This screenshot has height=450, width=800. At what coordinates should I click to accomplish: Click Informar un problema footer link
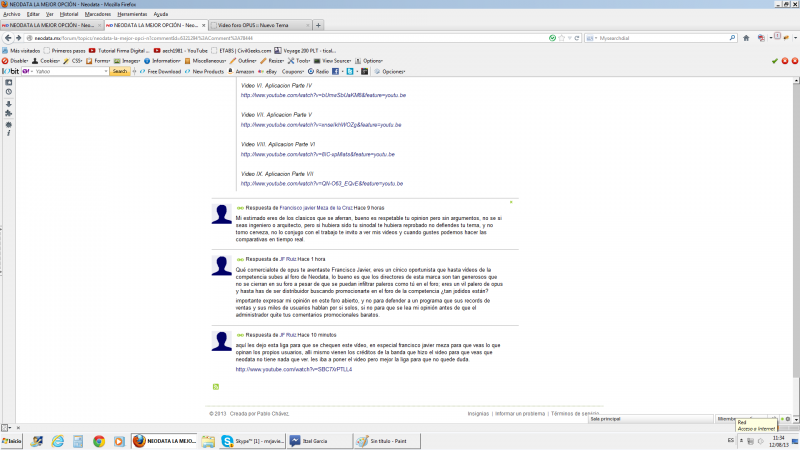(x=520, y=413)
